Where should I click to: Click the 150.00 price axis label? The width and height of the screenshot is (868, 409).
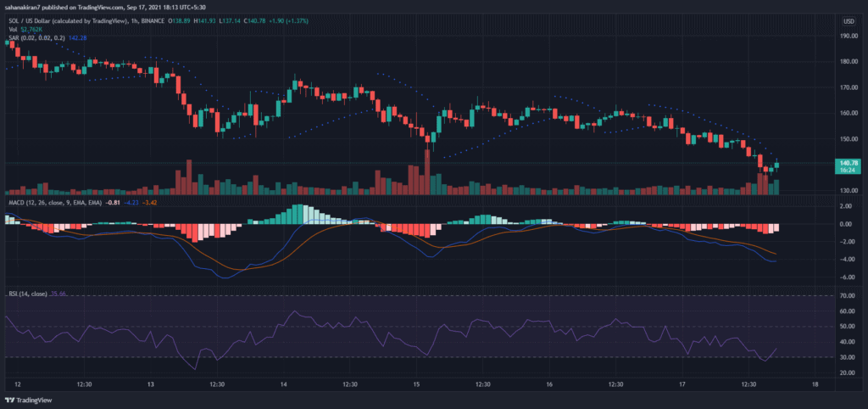point(849,139)
